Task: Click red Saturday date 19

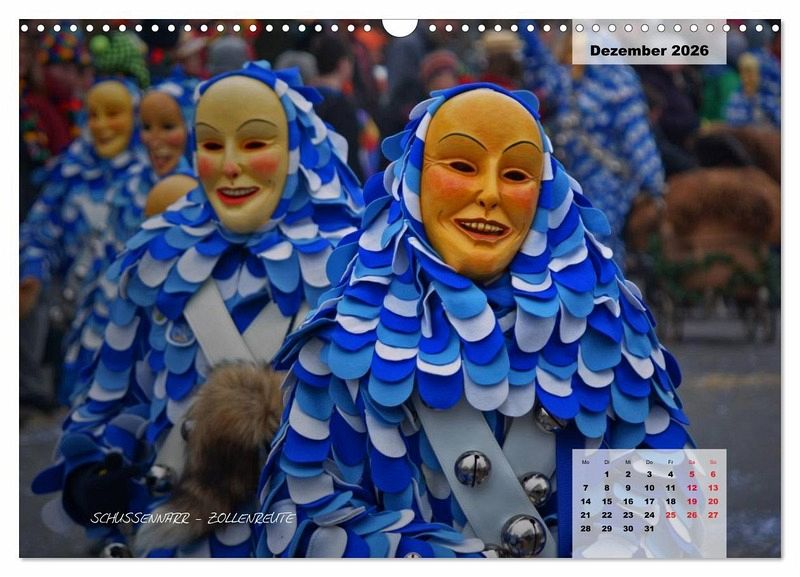Action: [x=692, y=501]
